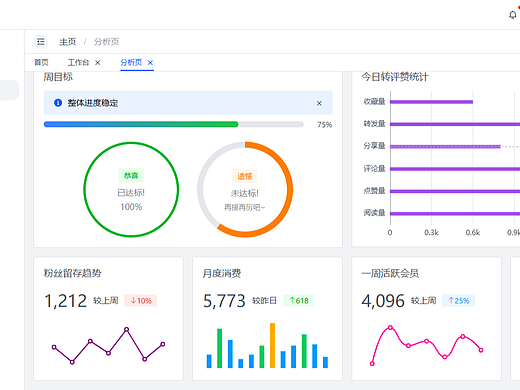Click the 1,212 fans value
The width and height of the screenshot is (520, 390).
(66, 301)
